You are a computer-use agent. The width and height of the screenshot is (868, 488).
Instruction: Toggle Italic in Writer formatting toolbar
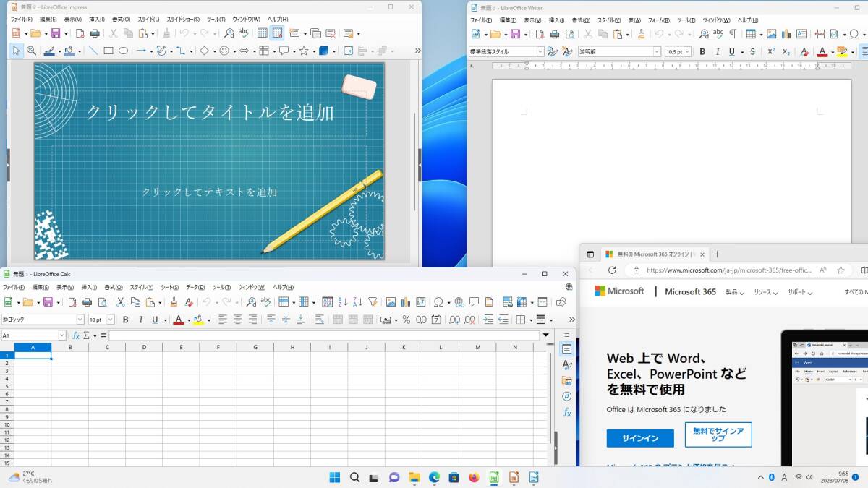point(718,51)
